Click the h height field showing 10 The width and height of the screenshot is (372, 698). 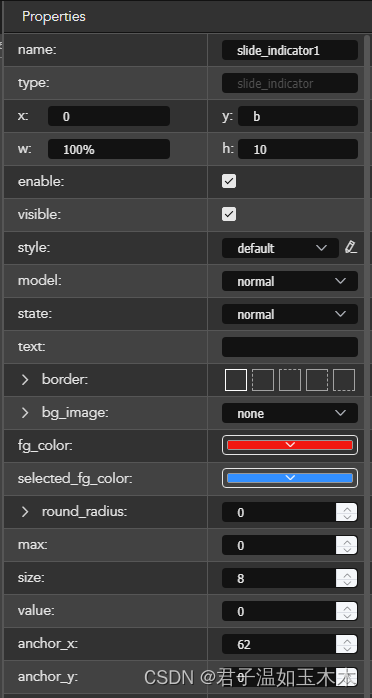[x=298, y=149]
